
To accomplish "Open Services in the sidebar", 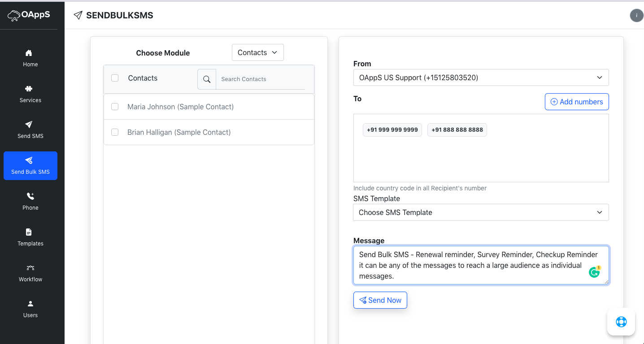I will point(30,94).
